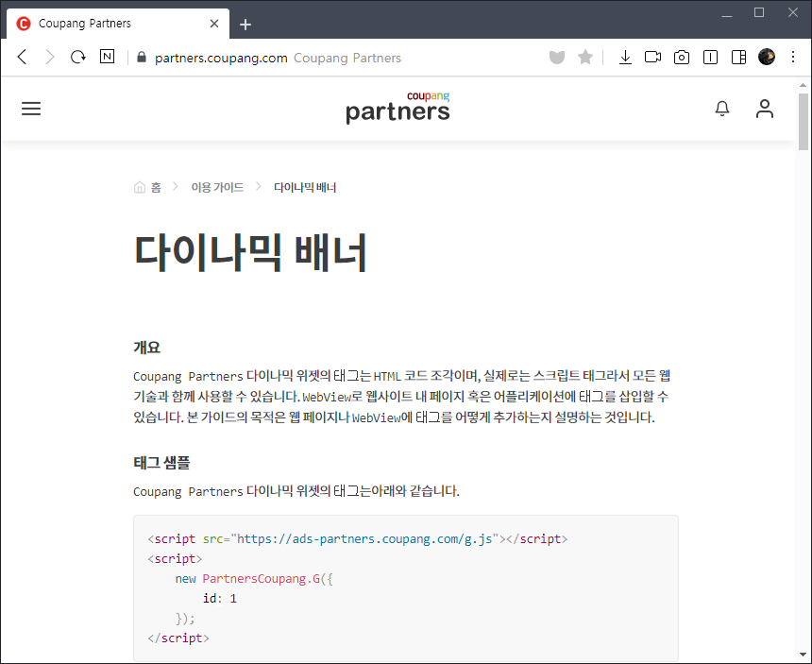Maximize the browser window
This screenshot has width=812, height=664.
759,12
